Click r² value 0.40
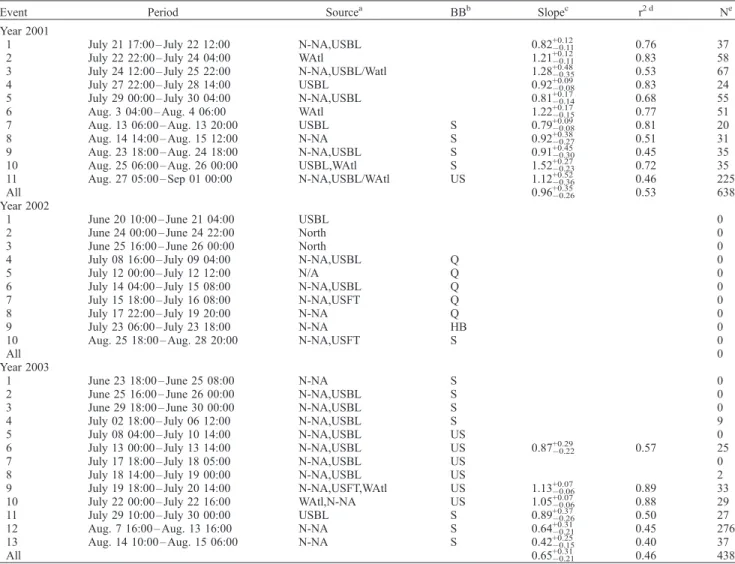735x564 pixels. pos(646,542)
